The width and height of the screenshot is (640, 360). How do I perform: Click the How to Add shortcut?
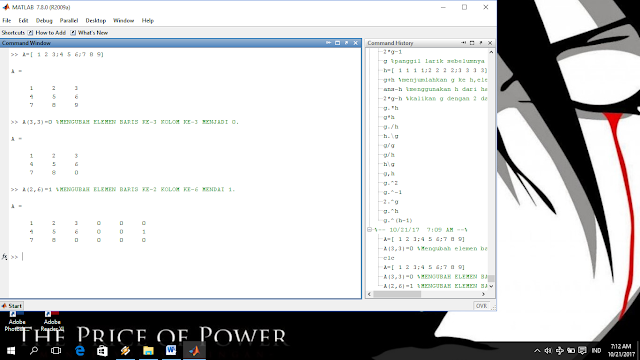(51, 33)
